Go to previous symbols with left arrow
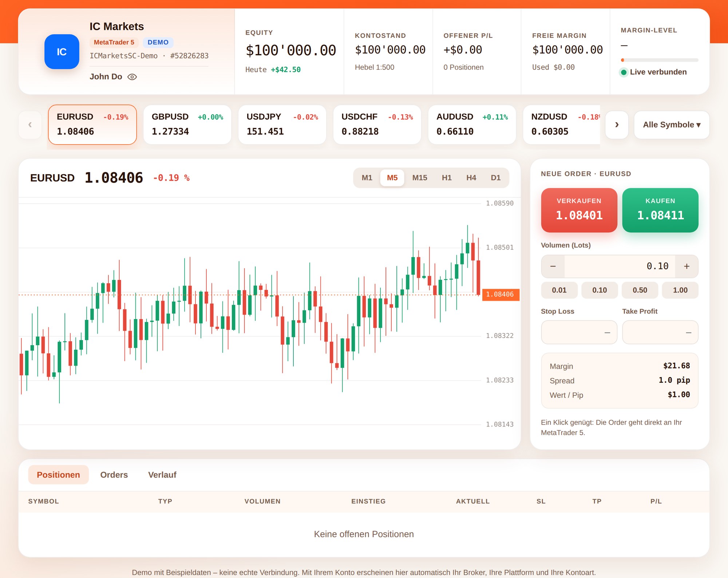This screenshot has width=728, height=578. (x=30, y=125)
